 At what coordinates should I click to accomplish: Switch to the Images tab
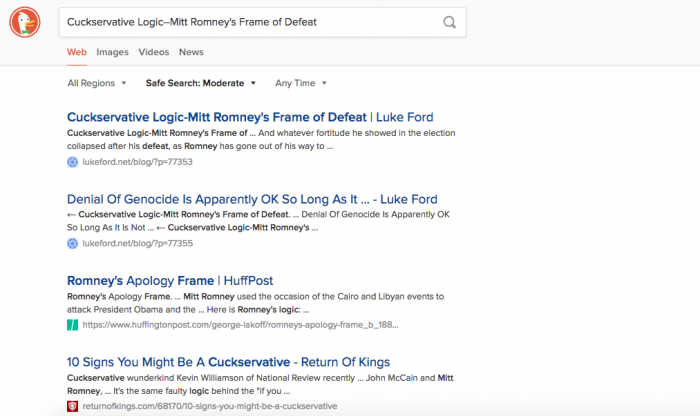[x=112, y=52]
